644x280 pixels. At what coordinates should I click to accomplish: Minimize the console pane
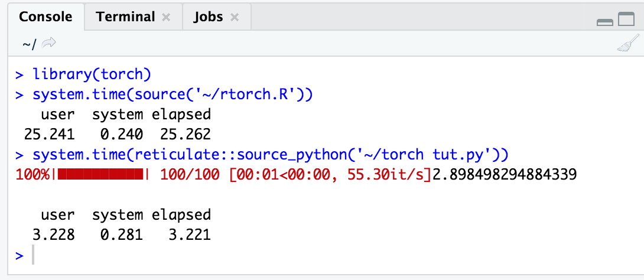(x=604, y=22)
